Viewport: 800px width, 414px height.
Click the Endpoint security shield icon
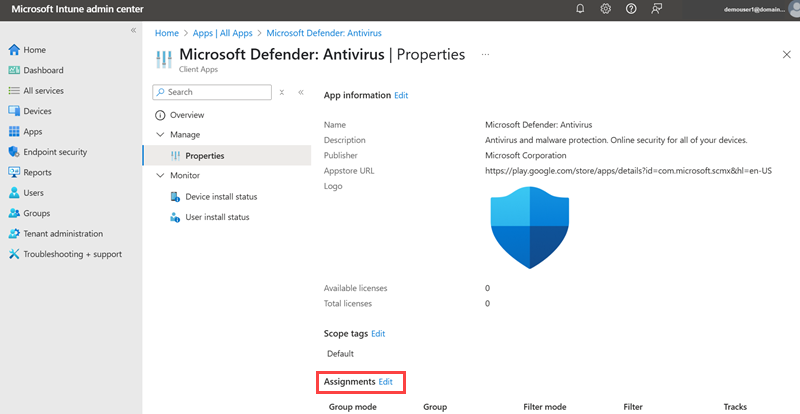(x=14, y=152)
